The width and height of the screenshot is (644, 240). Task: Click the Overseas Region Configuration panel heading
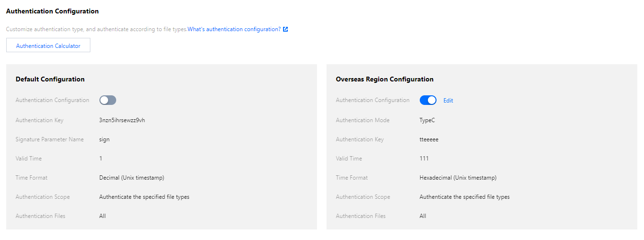pyautogui.click(x=384, y=79)
